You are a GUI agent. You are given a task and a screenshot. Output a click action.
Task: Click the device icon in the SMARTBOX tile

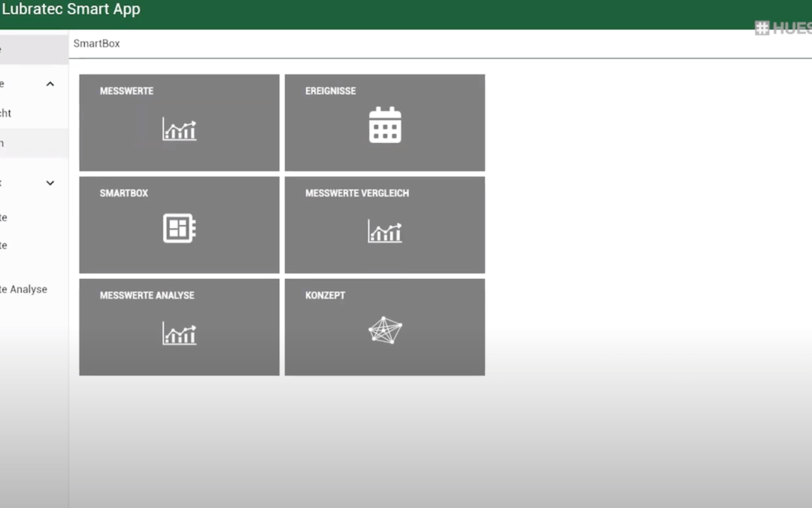pos(179,228)
